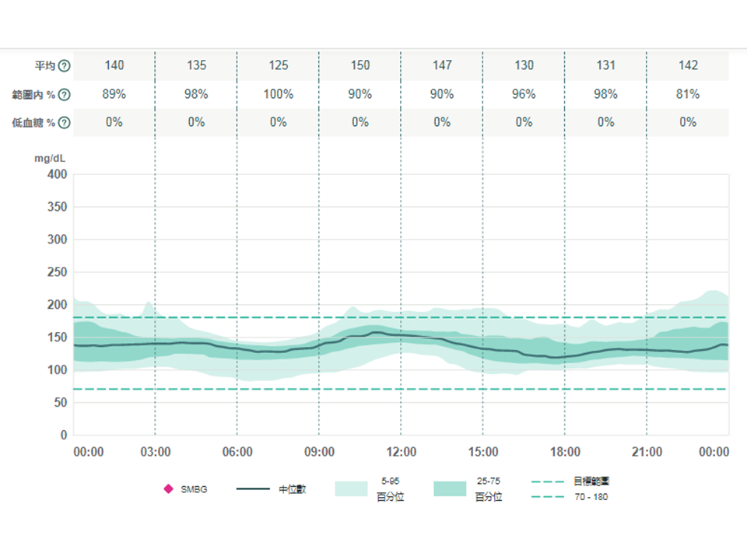Click the 100% in-range value

click(279, 94)
